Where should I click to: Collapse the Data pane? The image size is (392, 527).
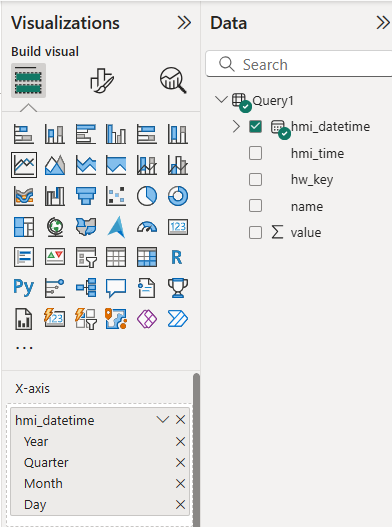[x=383, y=23]
